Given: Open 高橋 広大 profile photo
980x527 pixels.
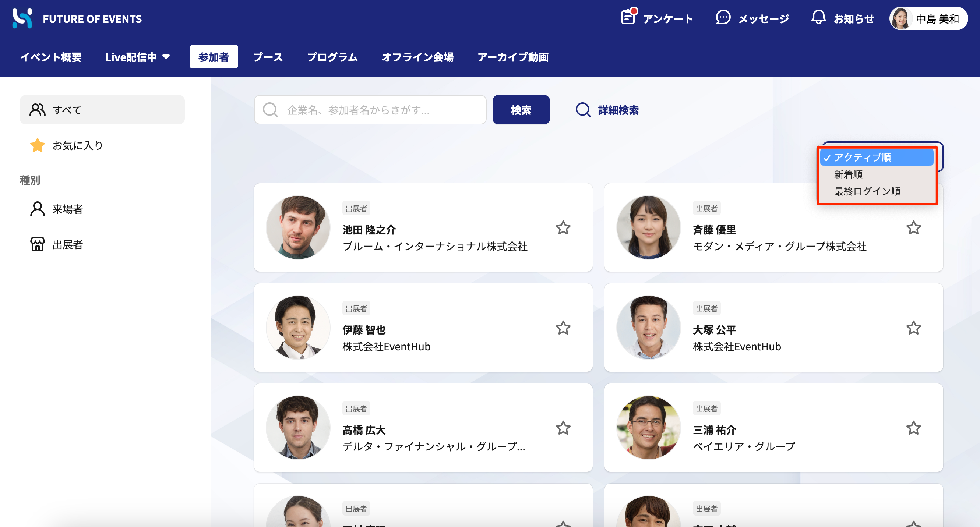Looking at the screenshot, I should 298,427.
